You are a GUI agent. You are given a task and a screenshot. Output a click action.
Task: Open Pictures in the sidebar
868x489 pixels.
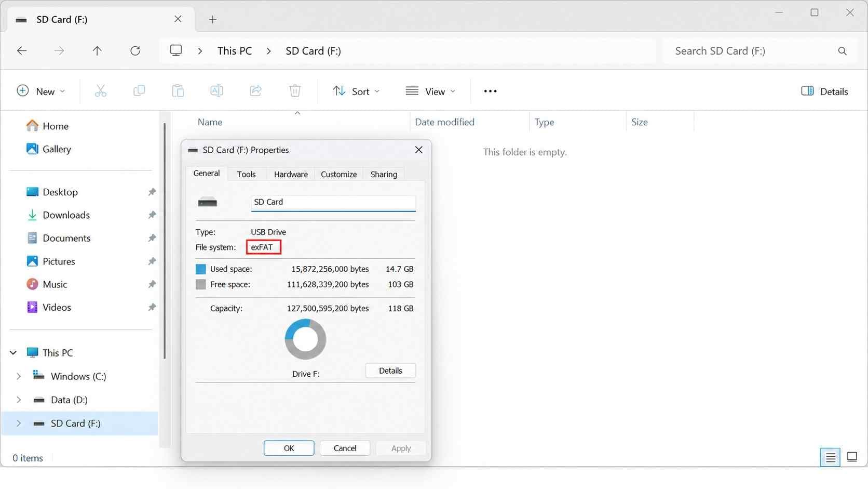pos(50,261)
